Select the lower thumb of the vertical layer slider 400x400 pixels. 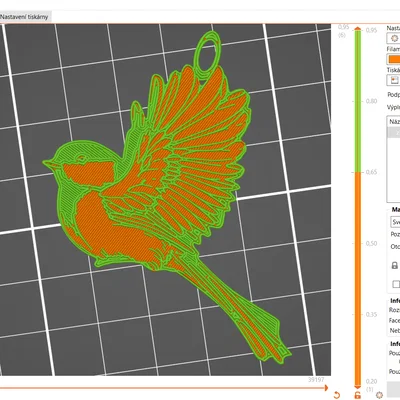tap(357, 386)
